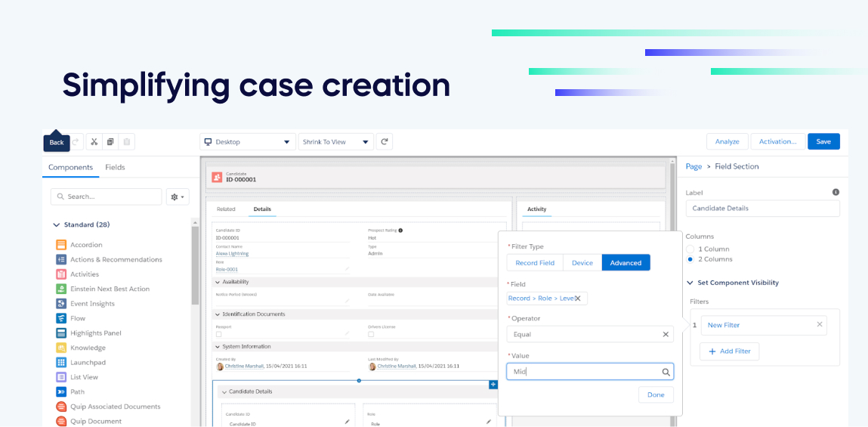Select the Event Insights component icon
This screenshot has height=427, width=868.
click(x=61, y=304)
